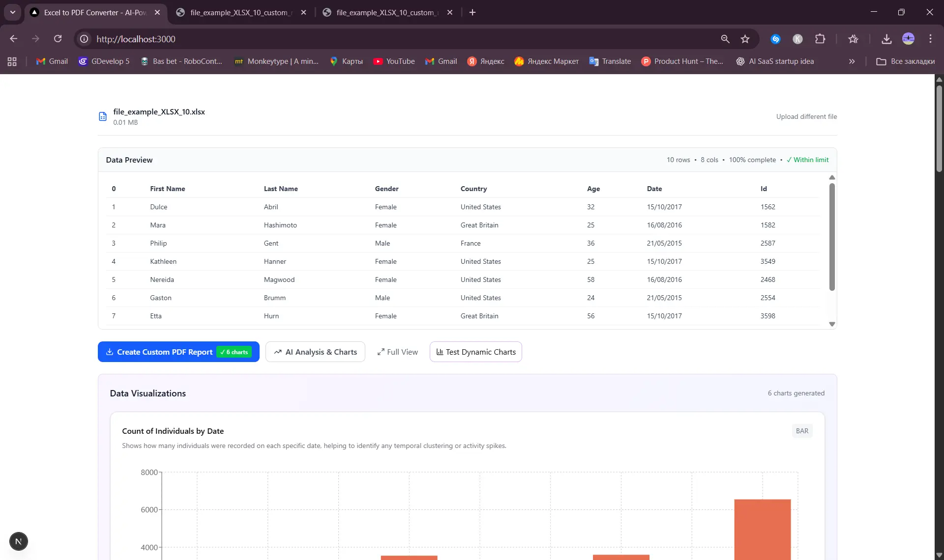Click the BAR chart type badge
944x560 pixels.
click(802, 431)
